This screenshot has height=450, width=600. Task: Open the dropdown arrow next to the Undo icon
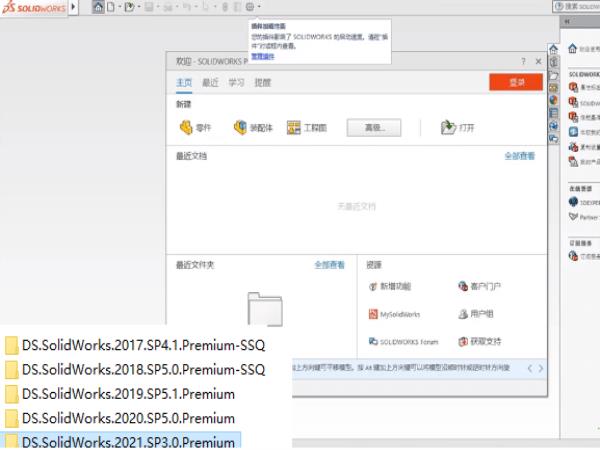pos(196,7)
